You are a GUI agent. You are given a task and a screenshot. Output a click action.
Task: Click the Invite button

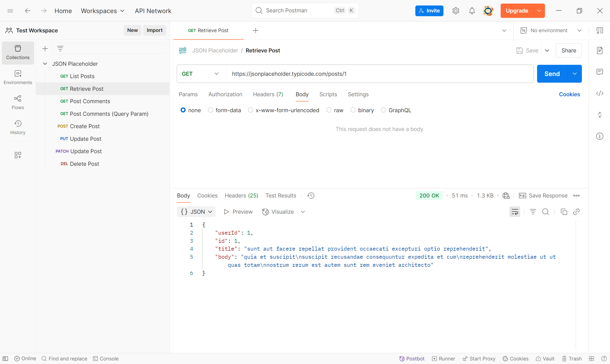429,11
